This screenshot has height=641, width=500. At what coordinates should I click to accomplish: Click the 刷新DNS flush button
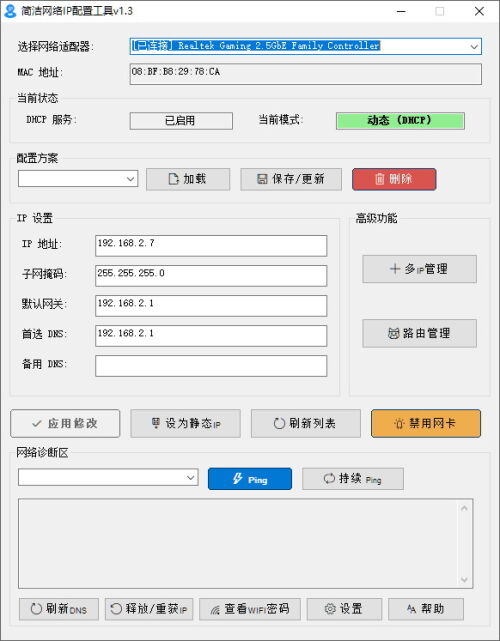59,609
